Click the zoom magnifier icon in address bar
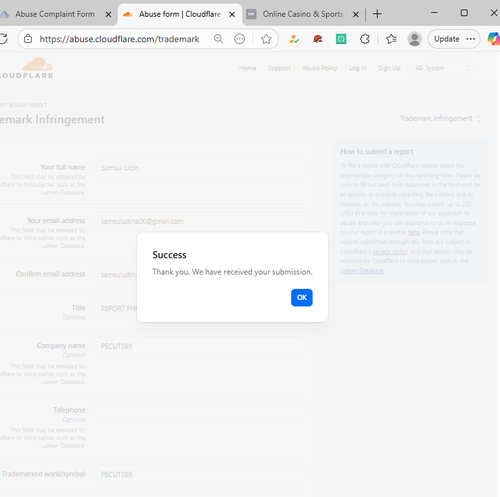Viewport: 500px width, 497px height. click(x=218, y=39)
